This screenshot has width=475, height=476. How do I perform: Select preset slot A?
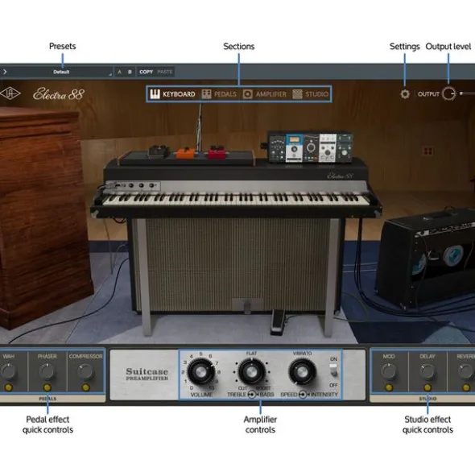tap(120, 72)
